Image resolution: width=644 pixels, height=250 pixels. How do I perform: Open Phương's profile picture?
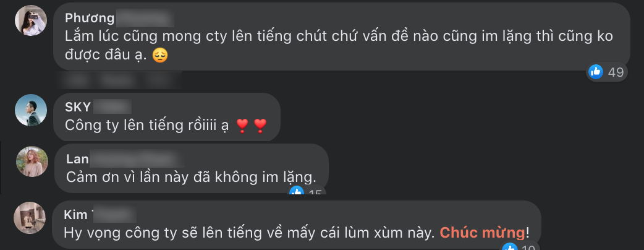tap(31, 20)
